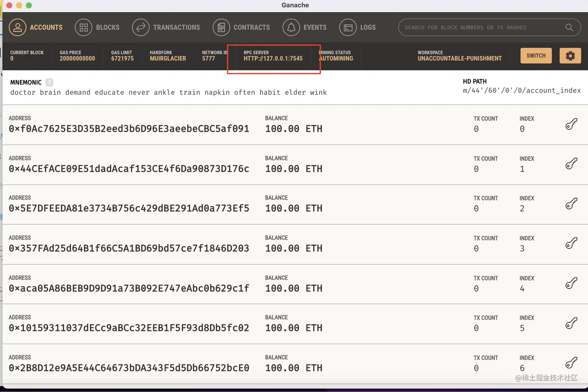Click the mnemonic help question mark icon
The height and width of the screenshot is (392, 588).
[49, 82]
